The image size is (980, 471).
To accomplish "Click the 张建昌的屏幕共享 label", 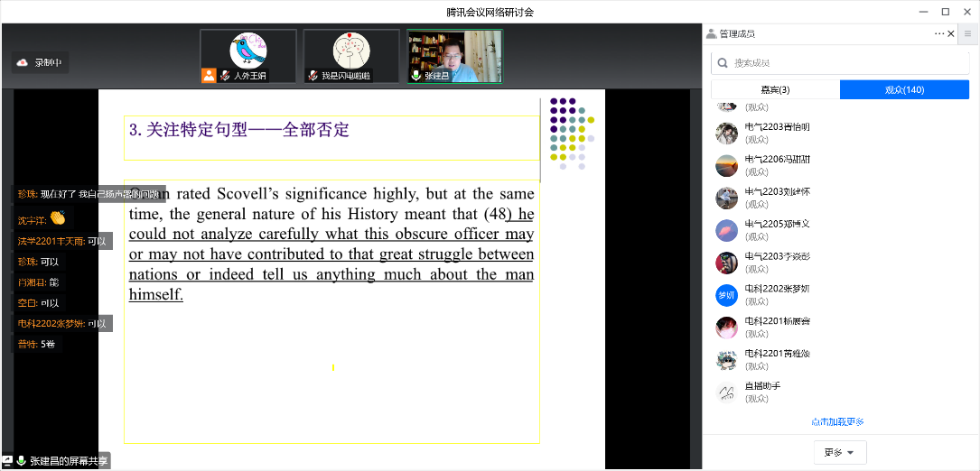I will tap(69, 460).
